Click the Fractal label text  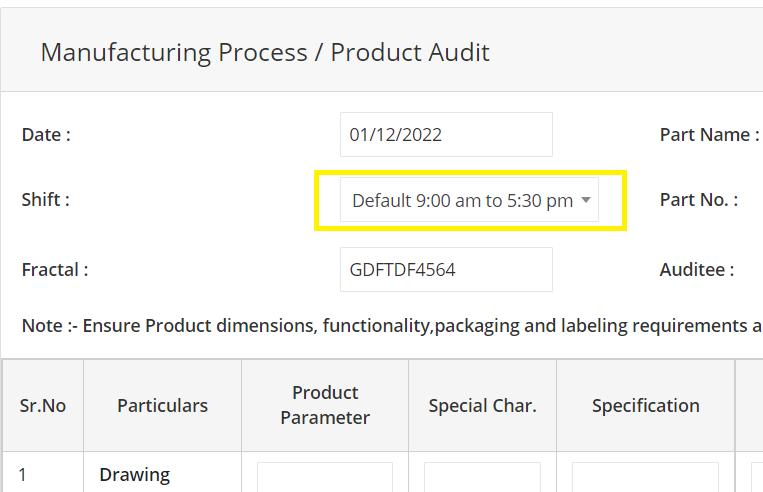(55, 270)
